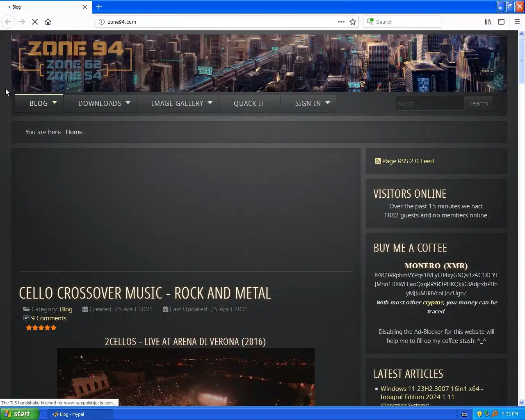Select the Blog - Mypal taskbar button
The width and height of the screenshot is (525, 420).
point(80,414)
